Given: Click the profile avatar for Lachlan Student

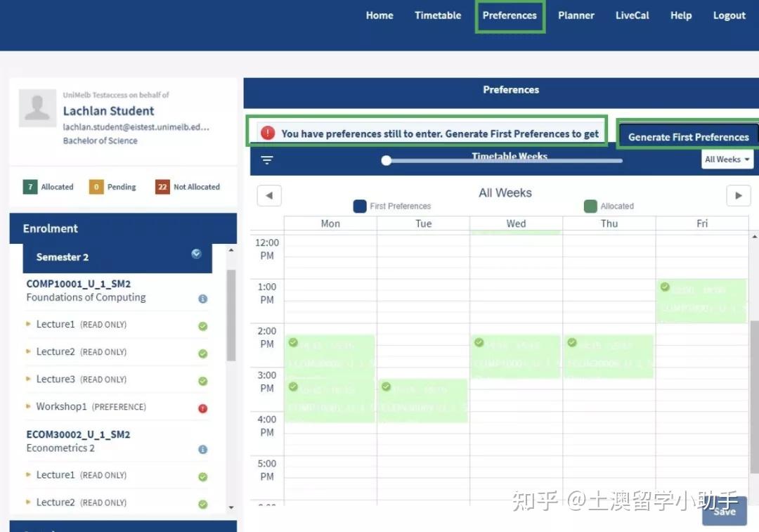Looking at the screenshot, I should coord(37,107).
